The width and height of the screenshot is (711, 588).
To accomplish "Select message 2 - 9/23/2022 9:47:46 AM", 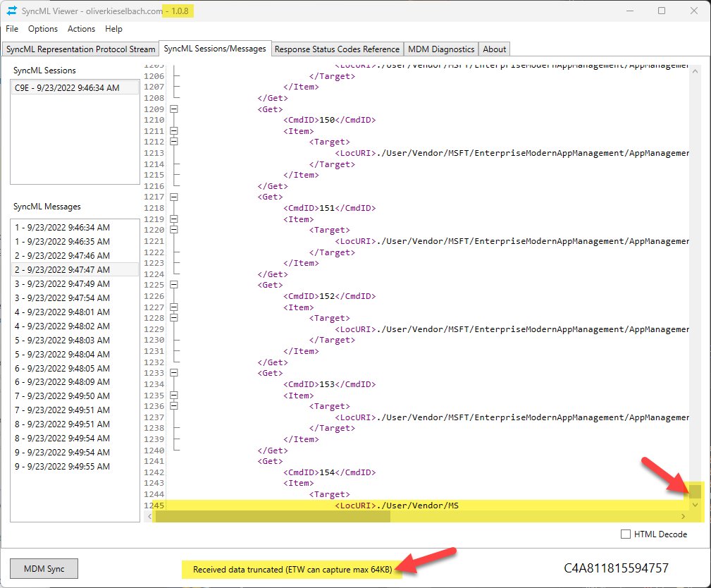I will coord(75,255).
